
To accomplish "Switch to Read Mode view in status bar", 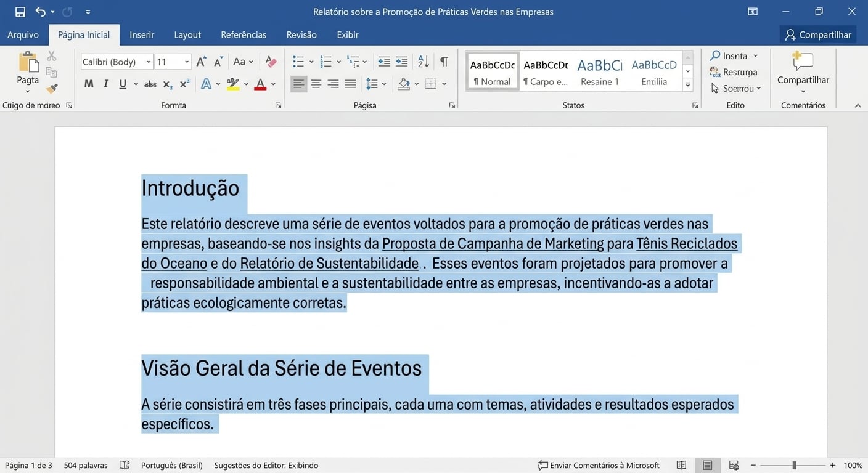I will tap(681, 465).
